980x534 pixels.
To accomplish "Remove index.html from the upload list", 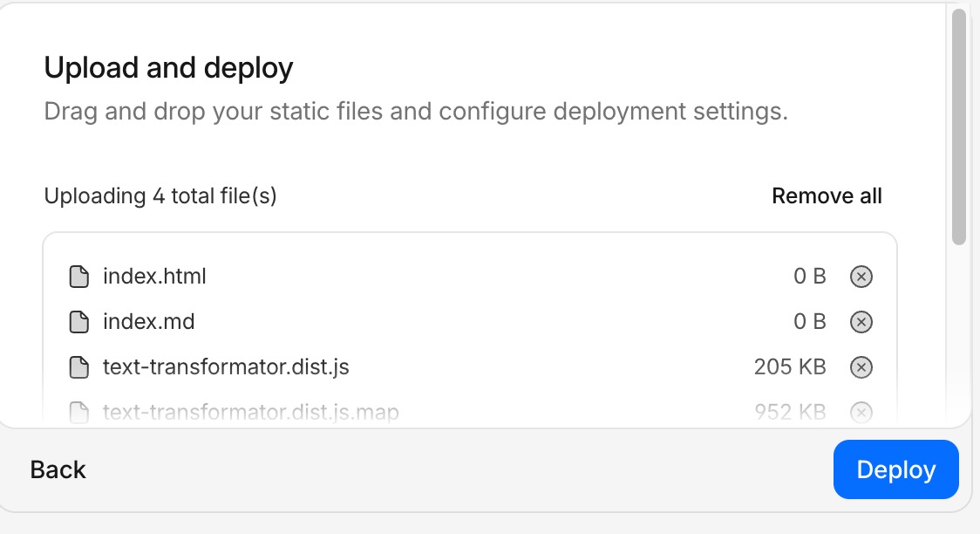I will pyautogui.click(x=861, y=277).
